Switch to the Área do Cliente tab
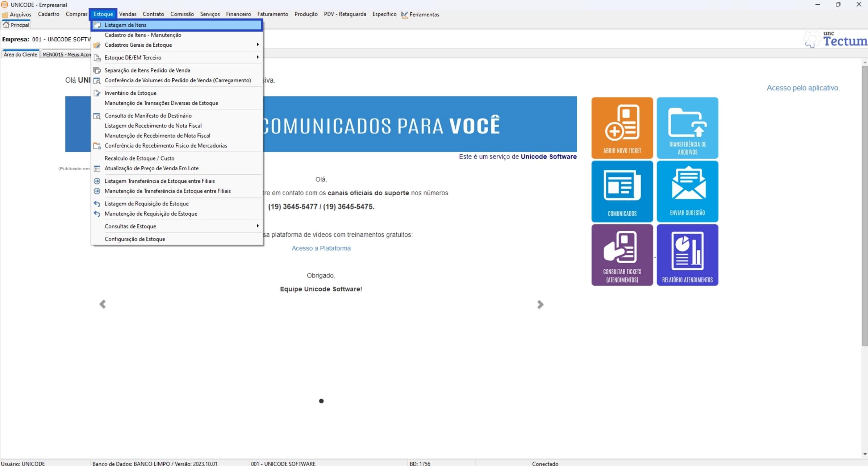The height and width of the screenshot is (466, 868). tap(20, 54)
